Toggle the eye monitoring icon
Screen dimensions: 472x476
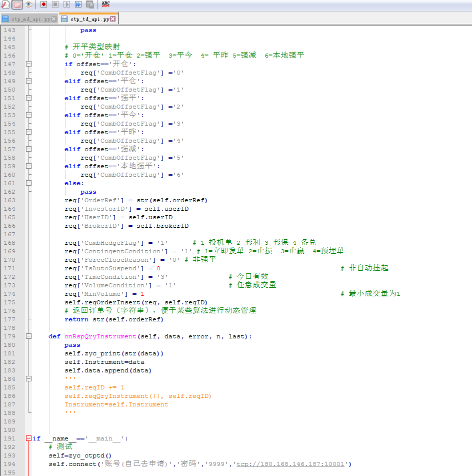coord(29,5)
